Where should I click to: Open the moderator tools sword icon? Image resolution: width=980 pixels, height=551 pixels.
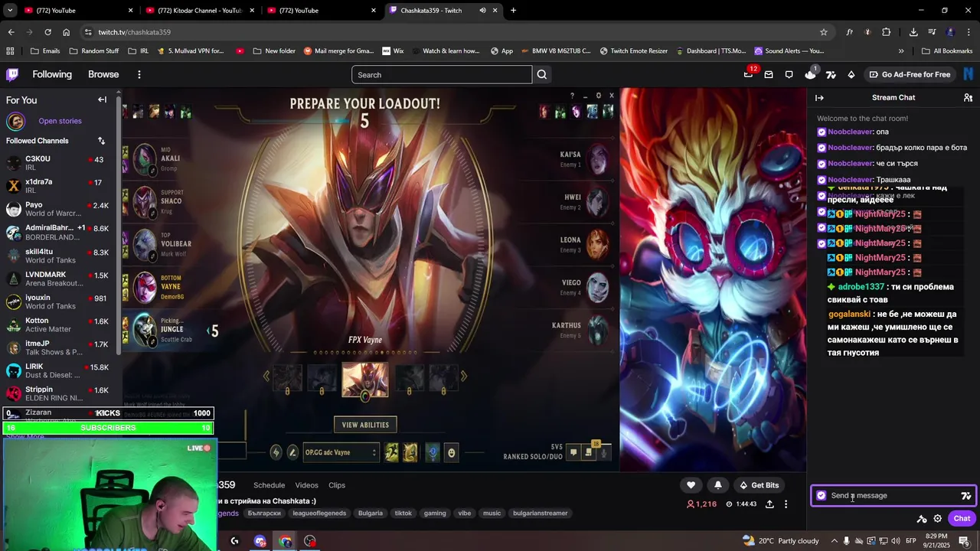(x=922, y=518)
